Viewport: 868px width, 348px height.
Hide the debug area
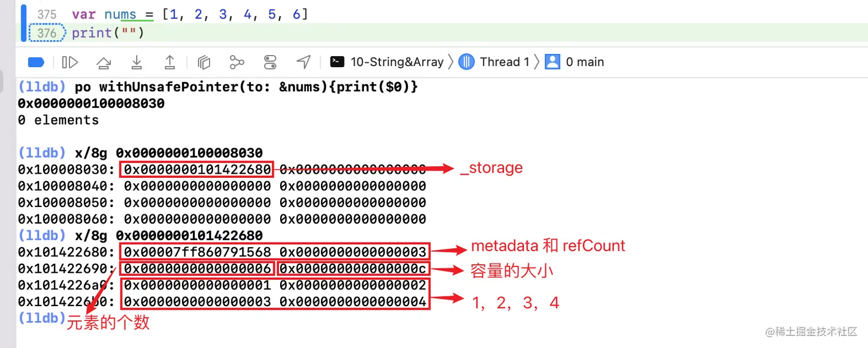pyautogui.click(x=36, y=62)
